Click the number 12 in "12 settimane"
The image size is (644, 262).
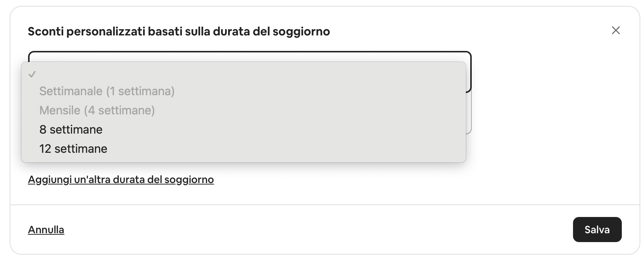pyautogui.click(x=45, y=149)
